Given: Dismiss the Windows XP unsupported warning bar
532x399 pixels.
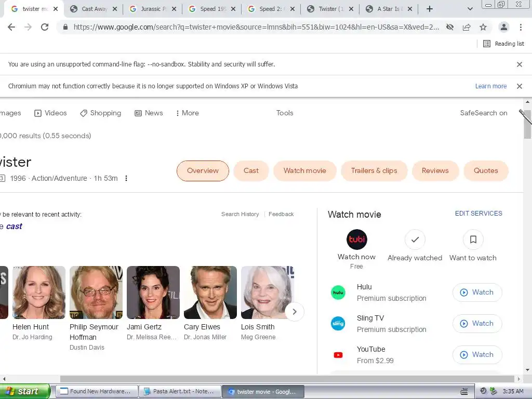Looking at the screenshot, I should coord(519,86).
